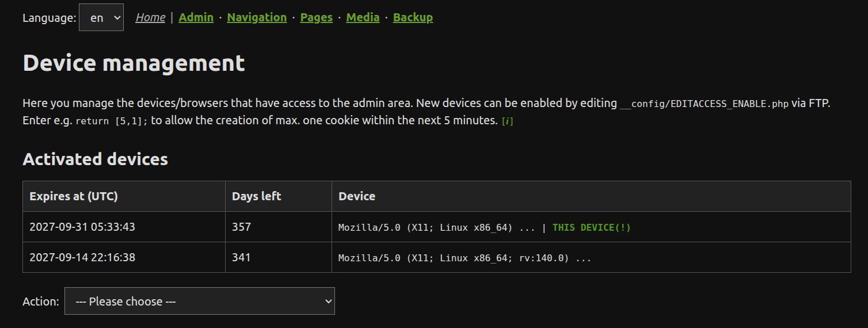The height and width of the screenshot is (328, 868).
Task: Expand the Action 'Please choose' dropdown
Action: (x=200, y=301)
